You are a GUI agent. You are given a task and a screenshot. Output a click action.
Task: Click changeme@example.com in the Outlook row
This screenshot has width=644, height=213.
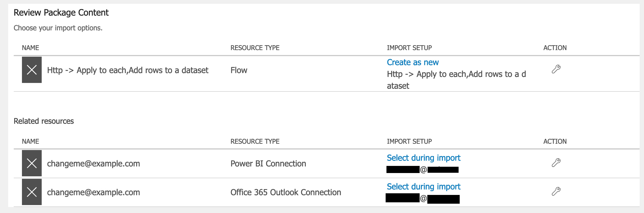[x=93, y=192]
